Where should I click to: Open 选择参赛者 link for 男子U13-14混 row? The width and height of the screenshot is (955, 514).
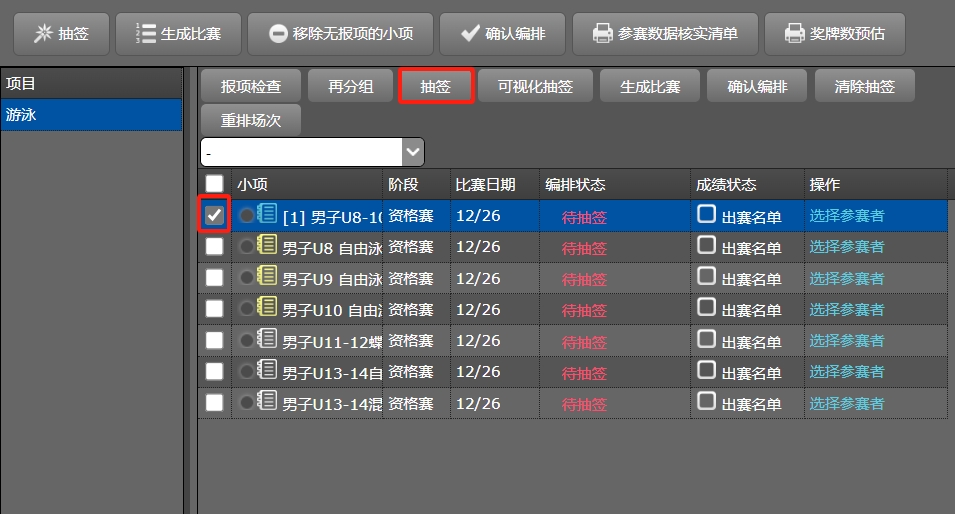pos(846,402)
